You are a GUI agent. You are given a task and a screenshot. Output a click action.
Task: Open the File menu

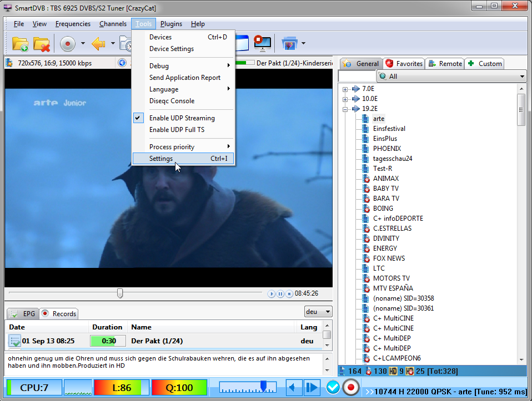(x=19, y=24)
